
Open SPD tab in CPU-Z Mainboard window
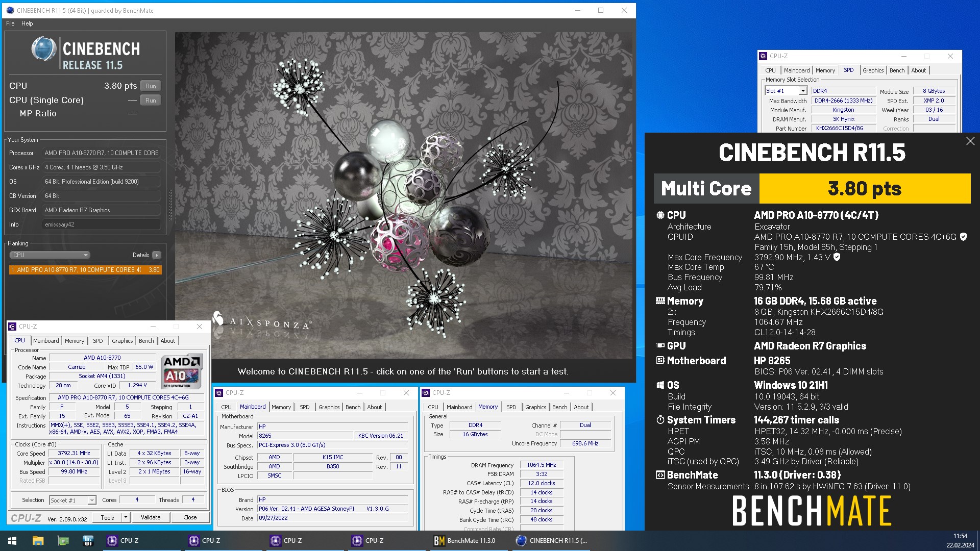[x=305, y=407]
